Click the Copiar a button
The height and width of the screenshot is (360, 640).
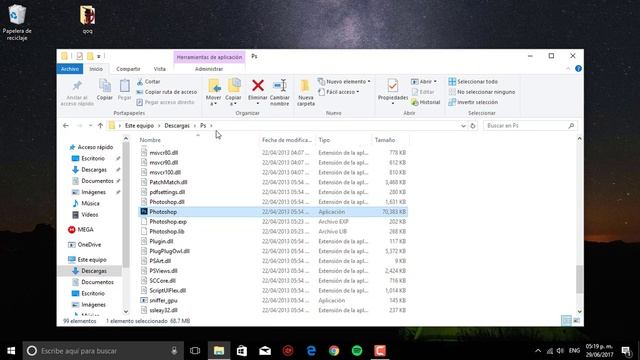233,93
